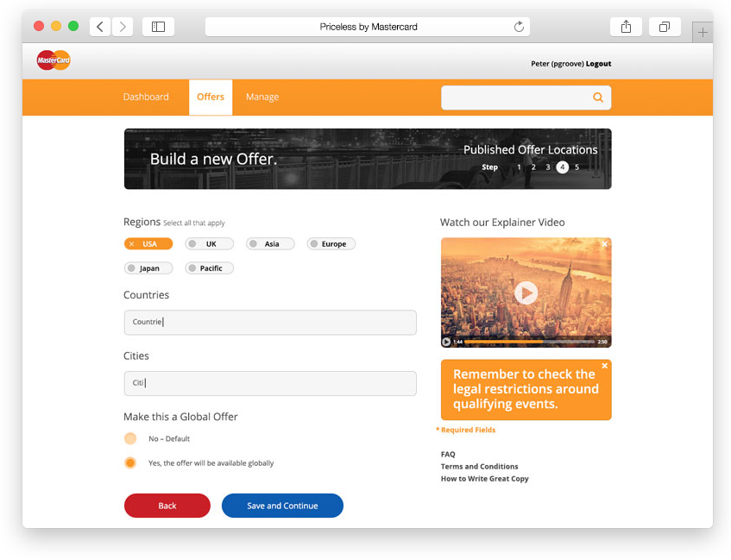
Task: Deselect the USA region pill
Action: pos(148,244)
